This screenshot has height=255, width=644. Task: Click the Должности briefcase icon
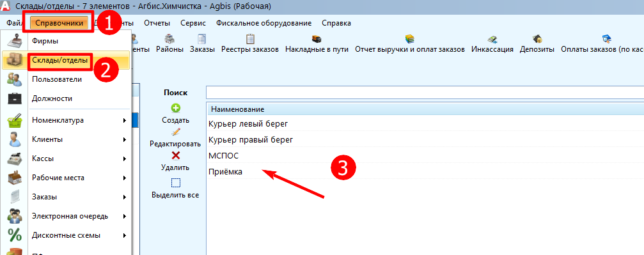pos(15,98)
